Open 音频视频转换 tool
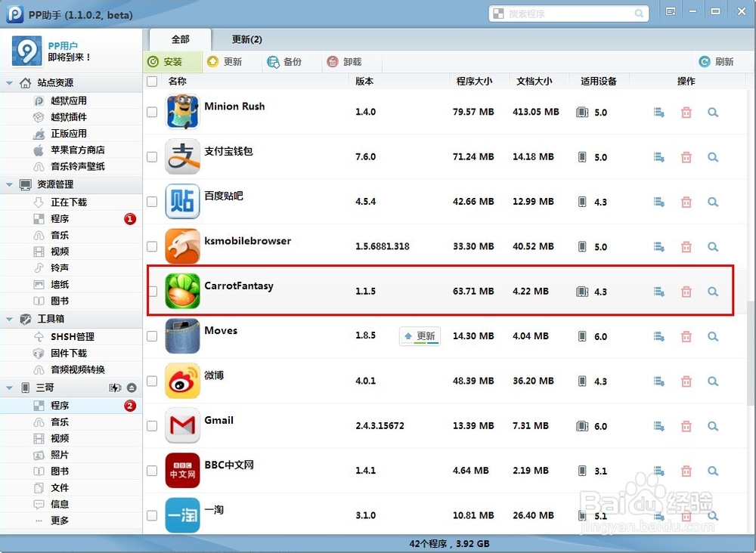 pos(77,369)
